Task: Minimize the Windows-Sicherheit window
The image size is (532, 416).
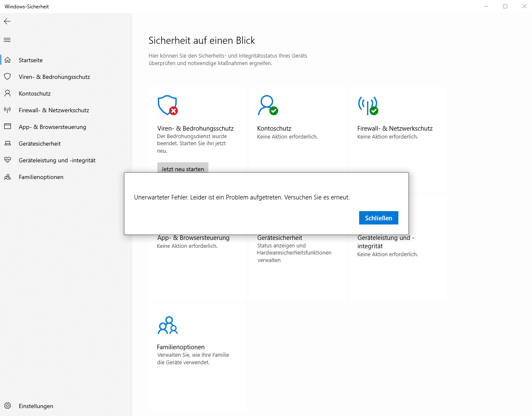Action: [x=486, y=6]
